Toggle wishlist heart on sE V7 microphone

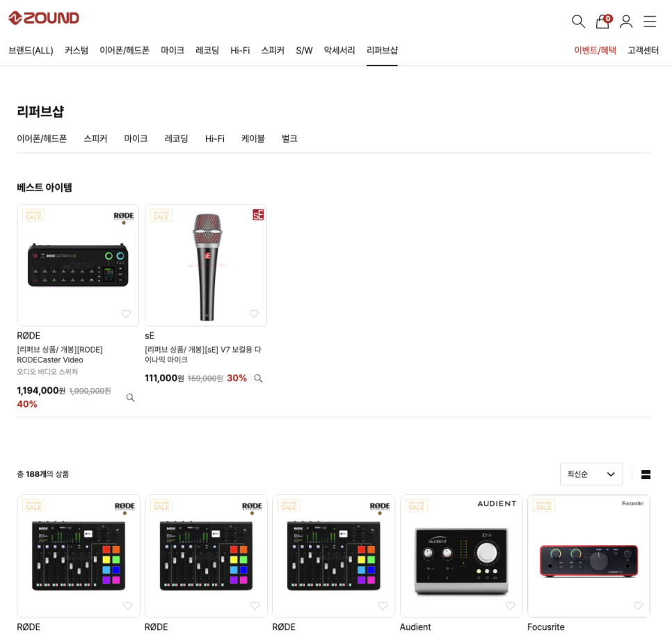click(254, 314)
